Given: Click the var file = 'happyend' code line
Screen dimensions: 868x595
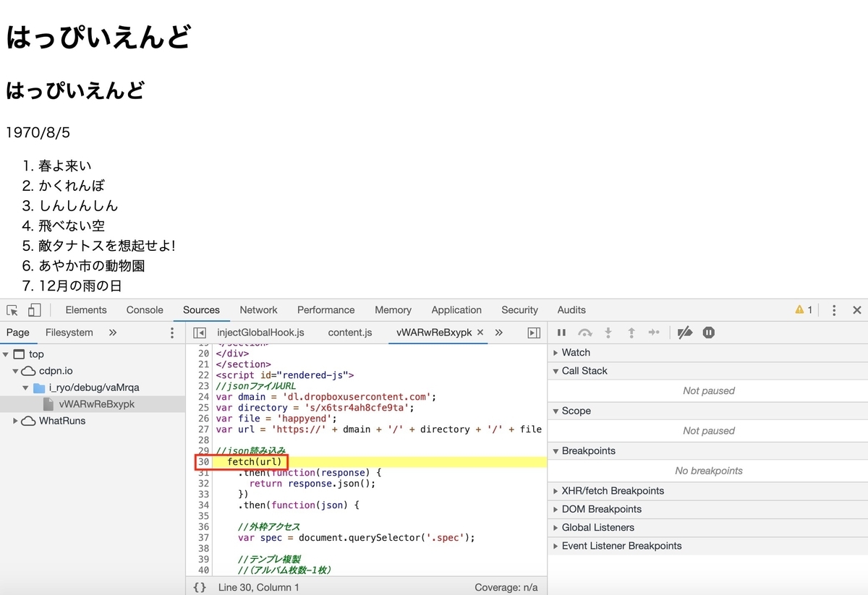Looking at the screenshot, I should [276, 419].
